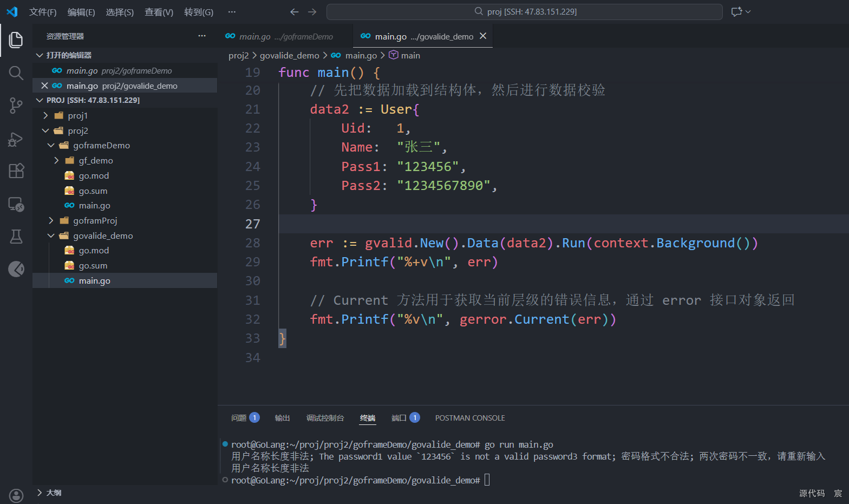Click the gvalid.New() code on line 28

coord(412,243)
